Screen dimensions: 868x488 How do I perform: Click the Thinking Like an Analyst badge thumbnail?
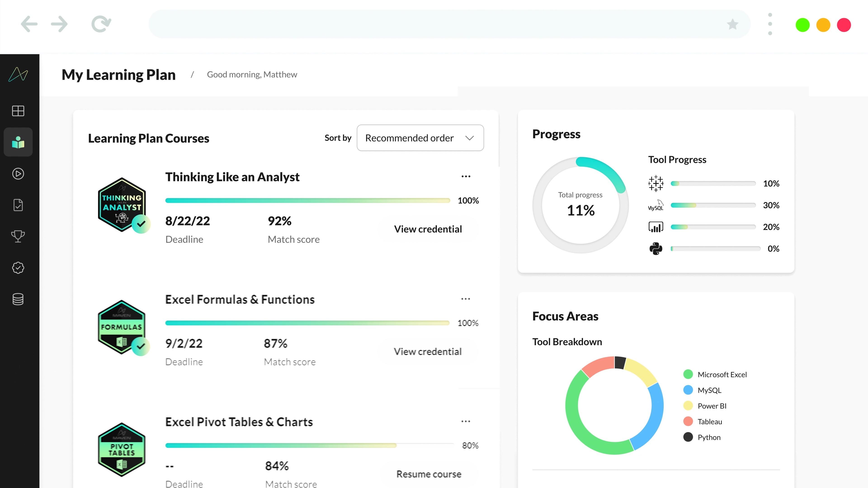tap(122, 205)
